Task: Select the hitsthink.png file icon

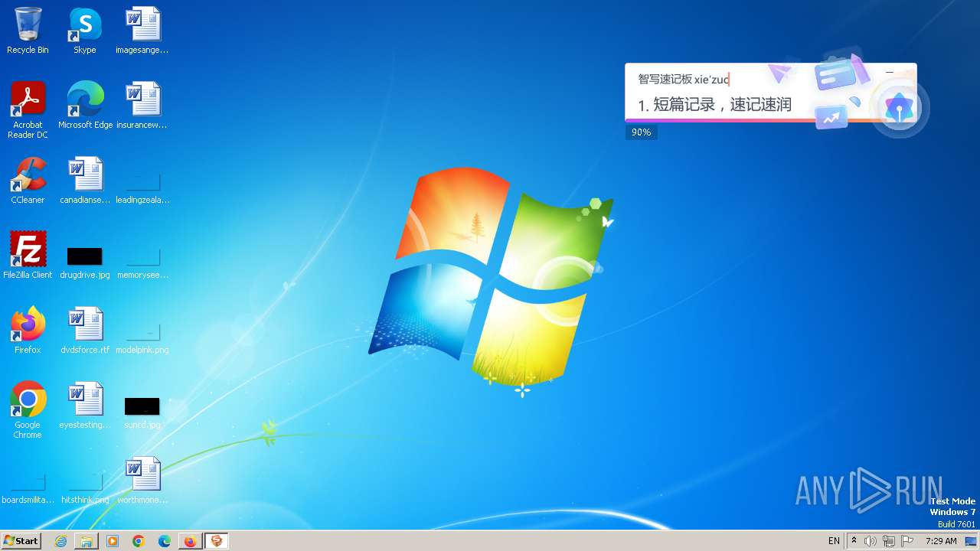Action: 85,487
